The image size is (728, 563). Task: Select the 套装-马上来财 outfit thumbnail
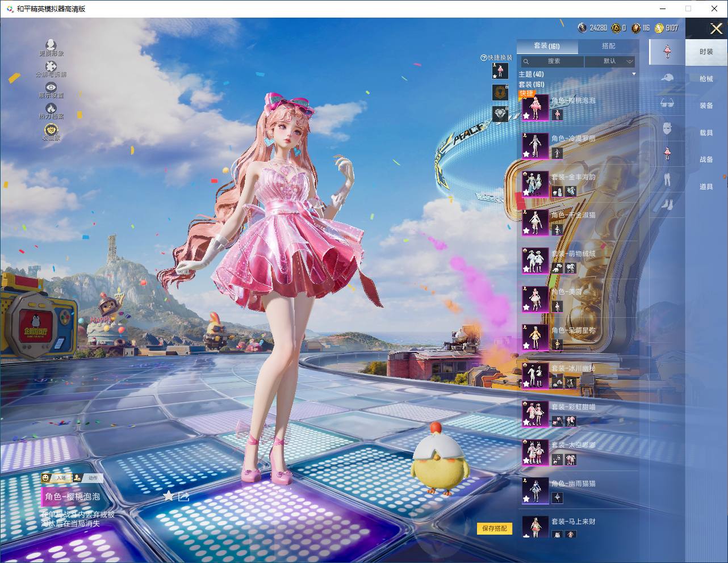pyautogui.click(x=535, y=527)
